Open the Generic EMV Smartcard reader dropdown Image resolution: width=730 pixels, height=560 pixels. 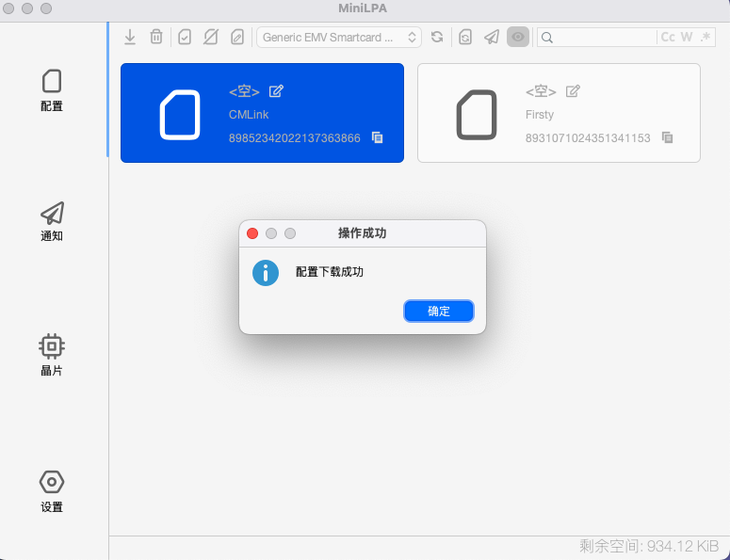pos(339,37)
